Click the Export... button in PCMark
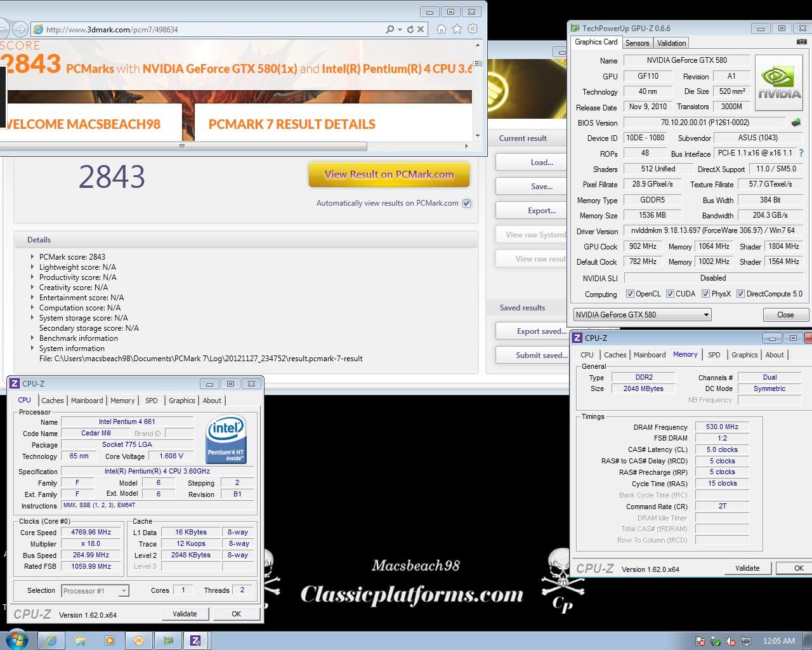This screenshot has width=812, height=650. 530,211
